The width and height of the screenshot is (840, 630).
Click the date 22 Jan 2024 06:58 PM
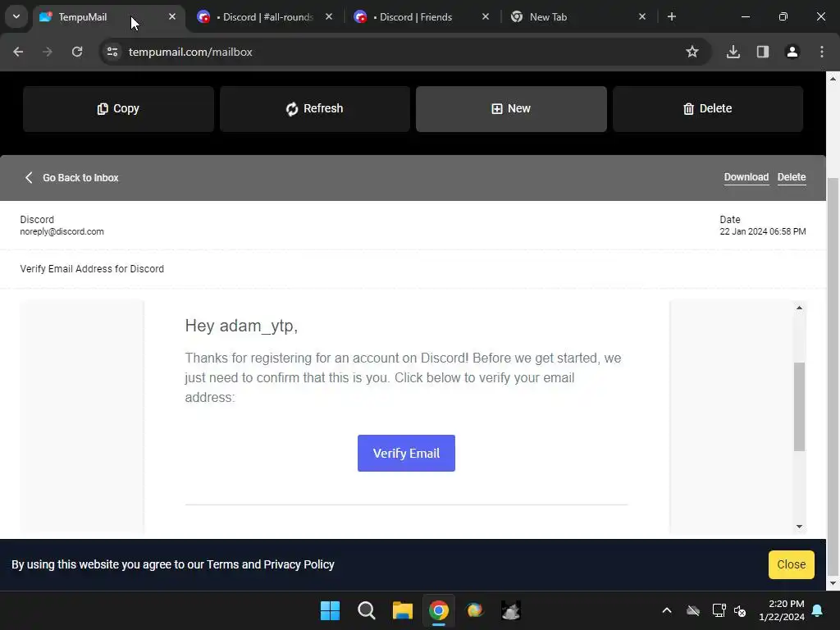point(762,232)
